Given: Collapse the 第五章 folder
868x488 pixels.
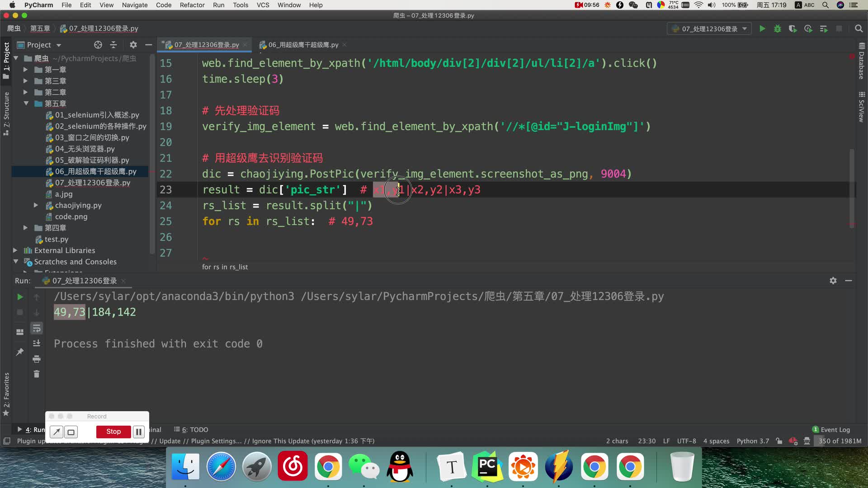Looking at the screenshot, I should [26, 103].
